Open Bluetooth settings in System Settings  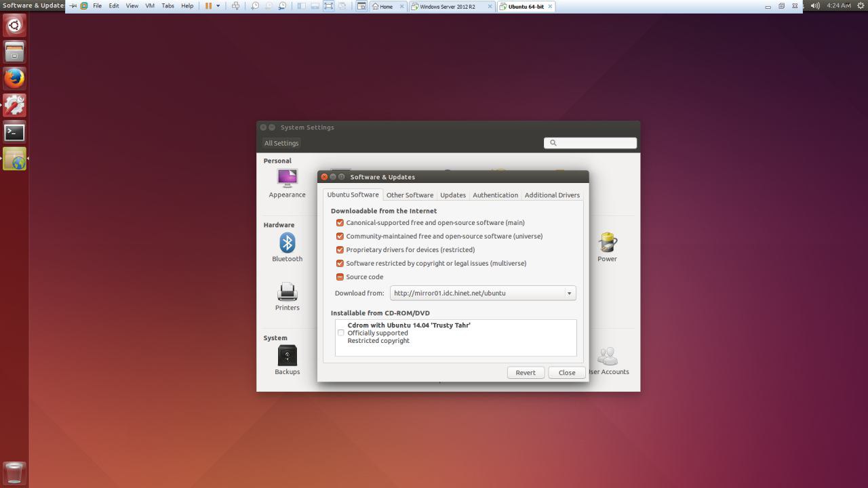point(287,247)
